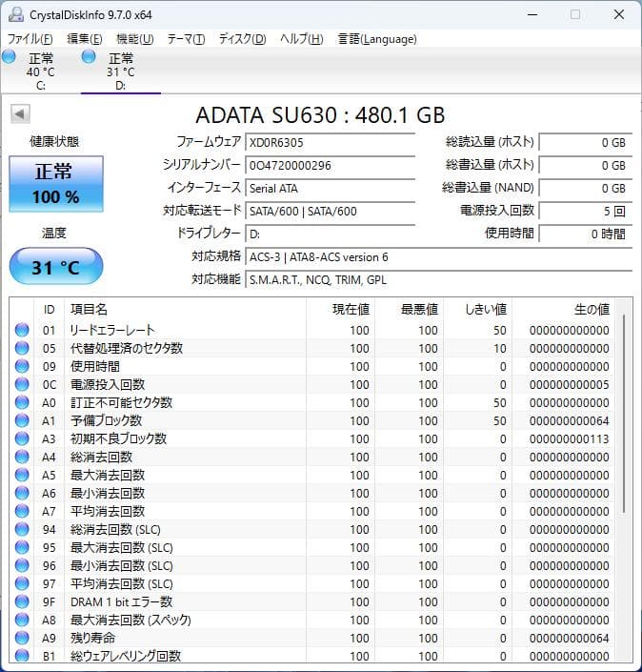
Task: Click the 項目名 column header
Action: (185, 309)
